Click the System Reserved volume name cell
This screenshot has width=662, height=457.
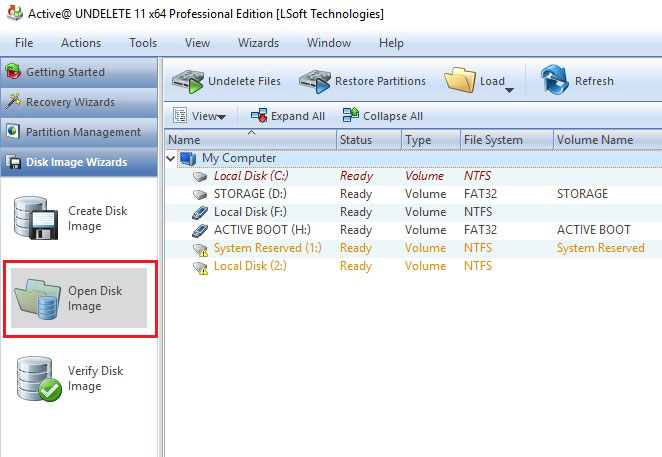tap(600, 248)
